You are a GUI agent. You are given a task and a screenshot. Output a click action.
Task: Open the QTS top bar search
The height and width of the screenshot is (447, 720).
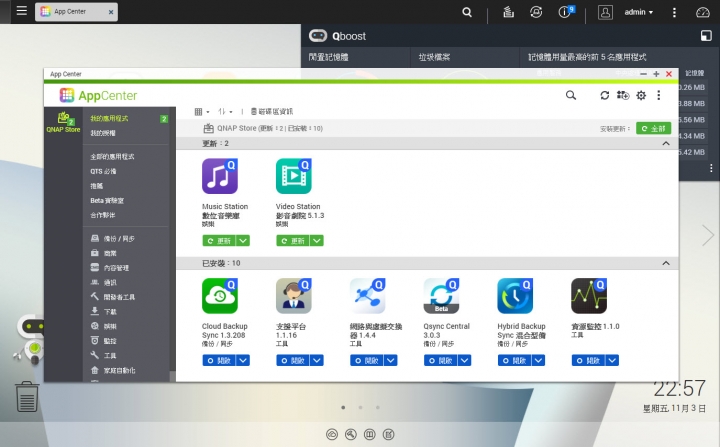[x=467, y=12]
